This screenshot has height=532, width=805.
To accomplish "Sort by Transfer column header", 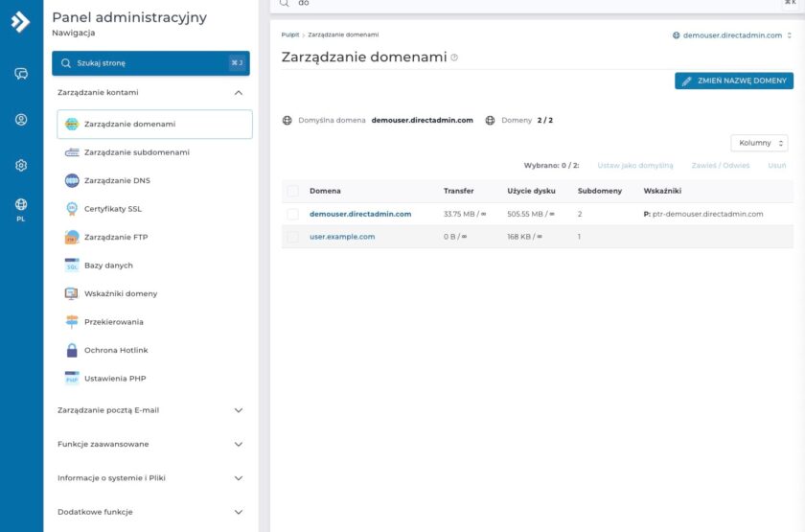I will click(x=458, y=191).
